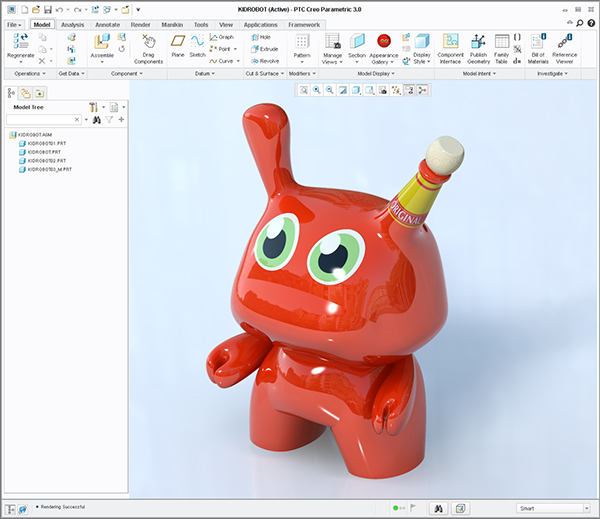Viewport: 600px width, 519px height.
Task: Switch to the Render tab
Action: [140, 25]
